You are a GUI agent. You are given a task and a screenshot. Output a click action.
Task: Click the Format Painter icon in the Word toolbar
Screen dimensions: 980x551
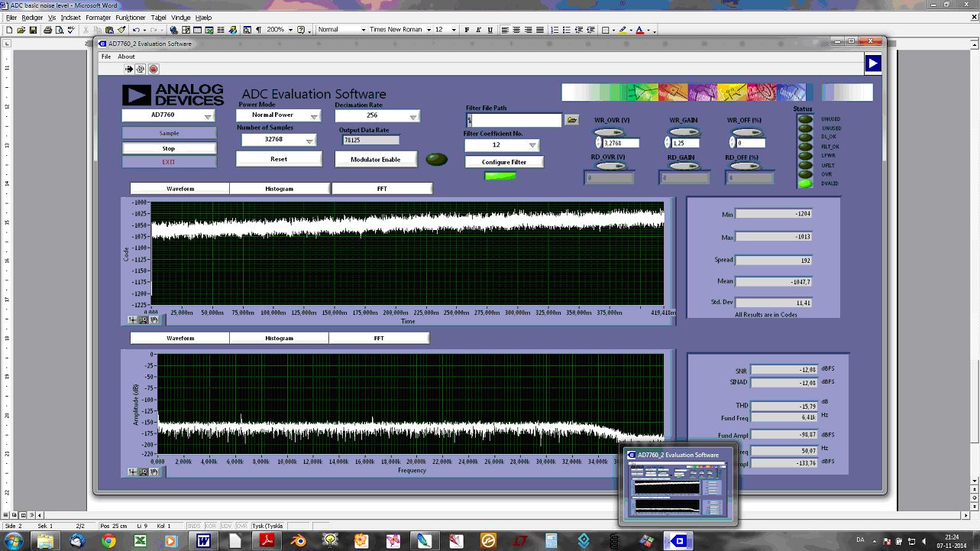point(121,30)
